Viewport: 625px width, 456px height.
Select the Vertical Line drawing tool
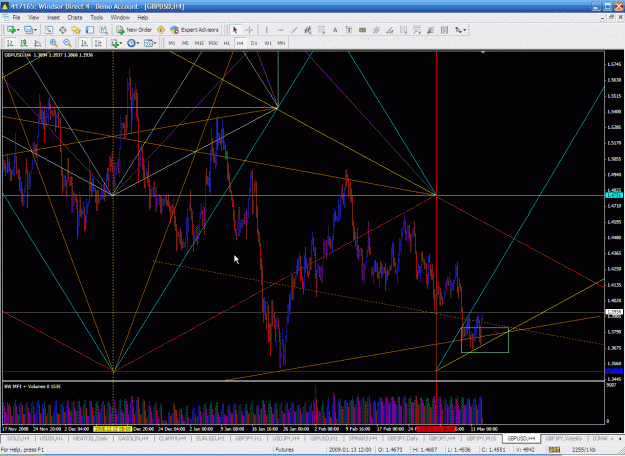(x=266, y=30)
